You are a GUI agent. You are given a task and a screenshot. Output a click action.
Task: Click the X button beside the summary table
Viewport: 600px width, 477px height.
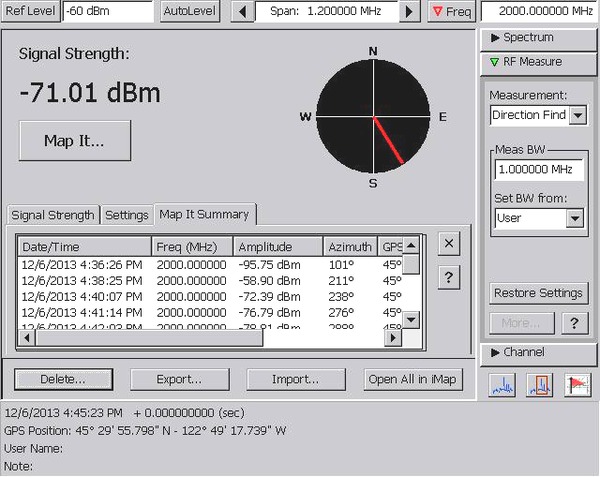pyautogui.click(x=449, y=243)
